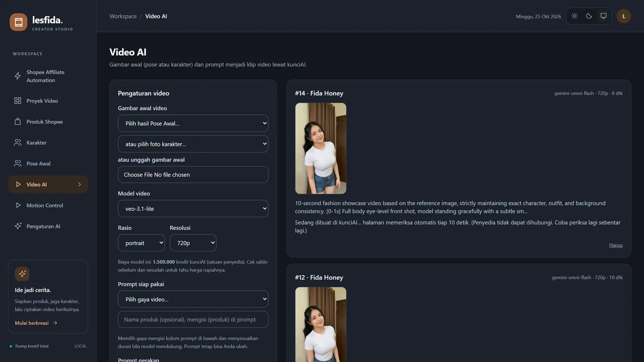Viewport: 644px width, 362px height.
Task: Click the arrow icon beside Mulai berkreasi
Action: (x=55, y=323)
